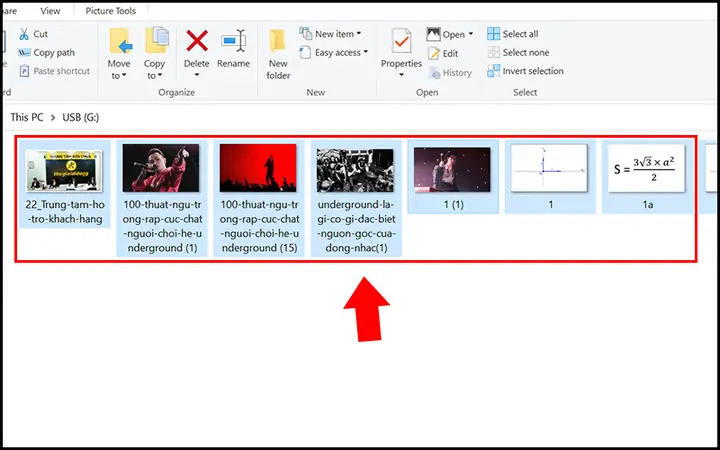
Task: Click the file name 22_Trung-tam-ho-tro-khach-hang
Action: pyautogui.click(x=64, y=212)
